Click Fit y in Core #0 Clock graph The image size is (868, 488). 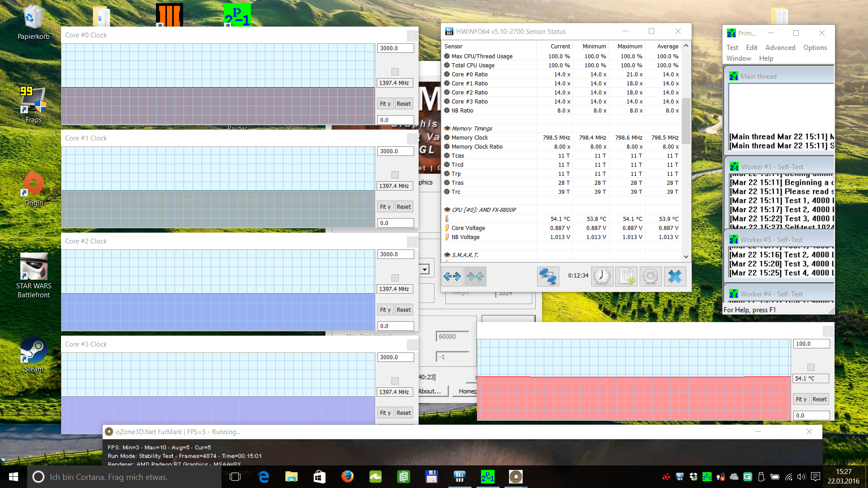[385, 104]
